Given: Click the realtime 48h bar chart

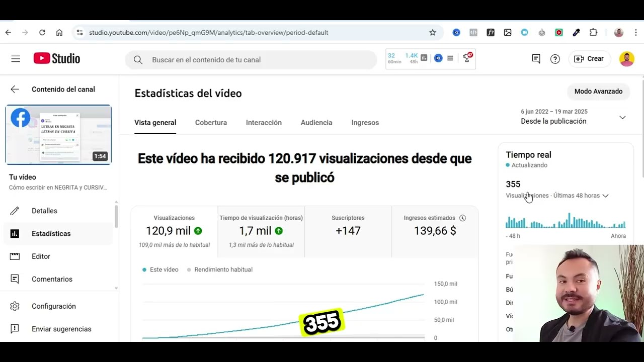Looking at the screenshot, I should click(x=566, y=221).
